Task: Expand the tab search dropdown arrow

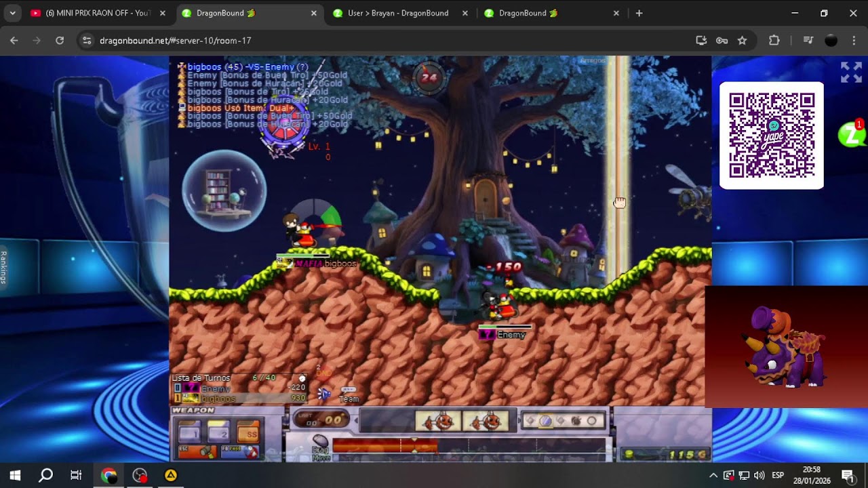Action: point(13,13)
